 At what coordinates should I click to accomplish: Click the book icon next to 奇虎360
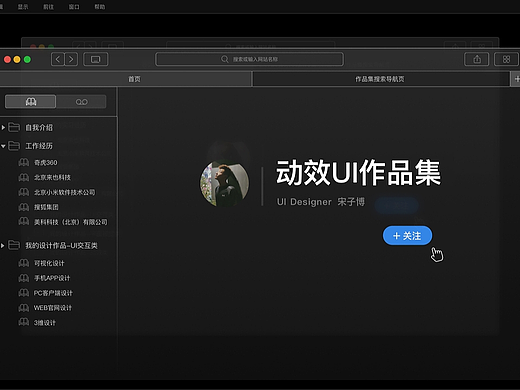(x=24, y=162)
